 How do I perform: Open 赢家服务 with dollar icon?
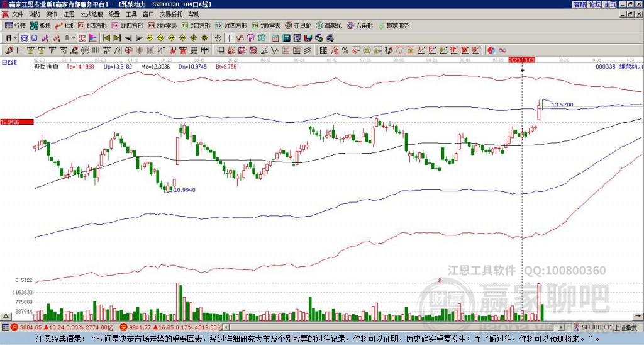click(394, 25)
